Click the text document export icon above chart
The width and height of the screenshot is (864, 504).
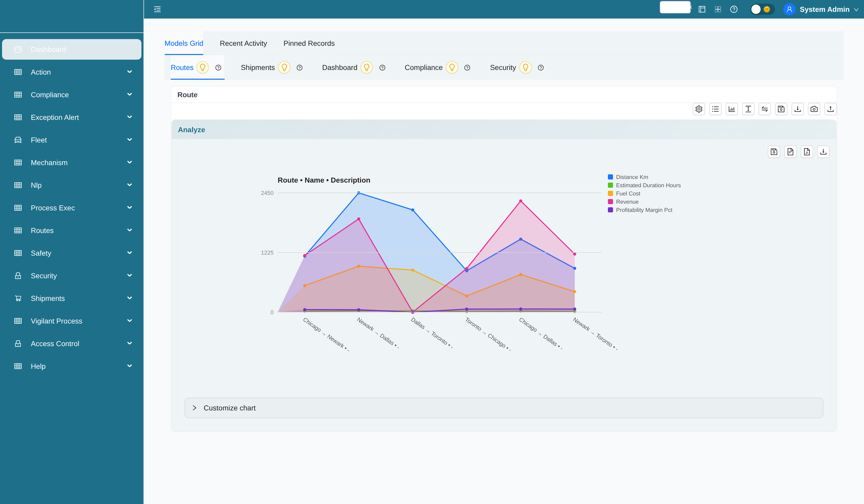click(x=790, y=151)
